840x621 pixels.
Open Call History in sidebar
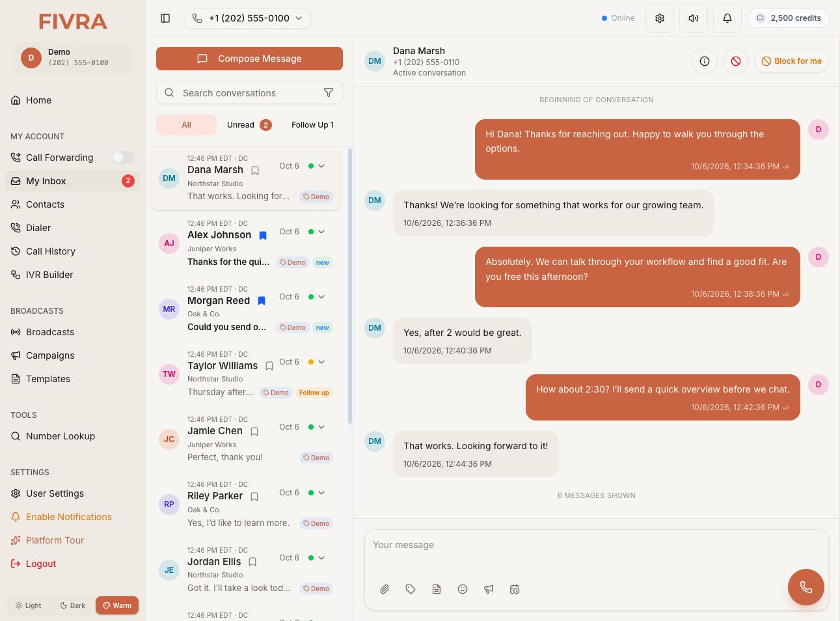[73, 251]
